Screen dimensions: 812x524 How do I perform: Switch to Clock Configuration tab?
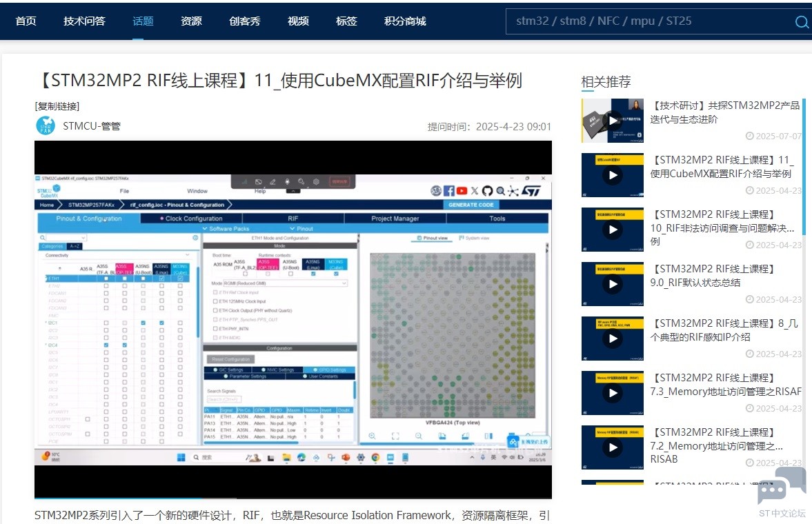(x=191, y=219)
